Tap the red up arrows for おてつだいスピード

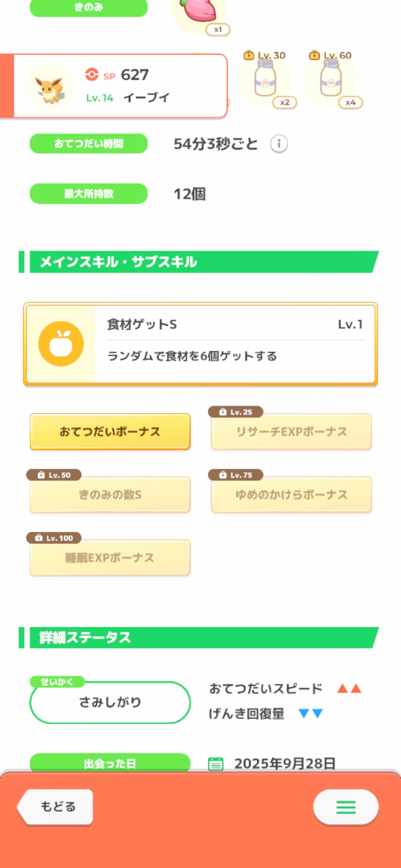click(349, 689)
